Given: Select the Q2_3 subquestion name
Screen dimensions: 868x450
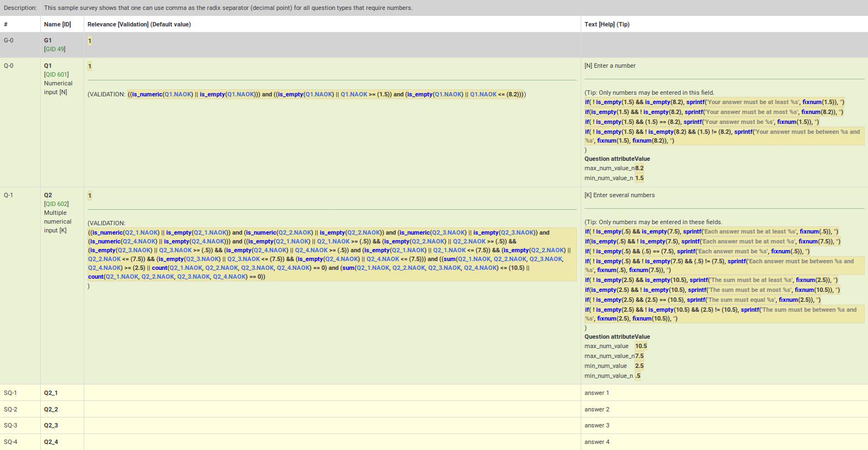Looking at the screenshot, I should point(51,425).
